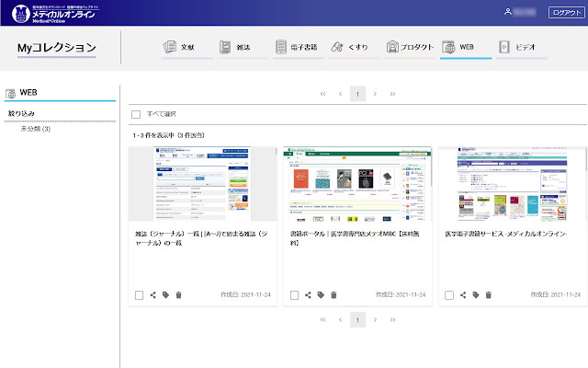The image size is (588, 368).
Task: Click the user account icon
Action: tap(508, 12)
